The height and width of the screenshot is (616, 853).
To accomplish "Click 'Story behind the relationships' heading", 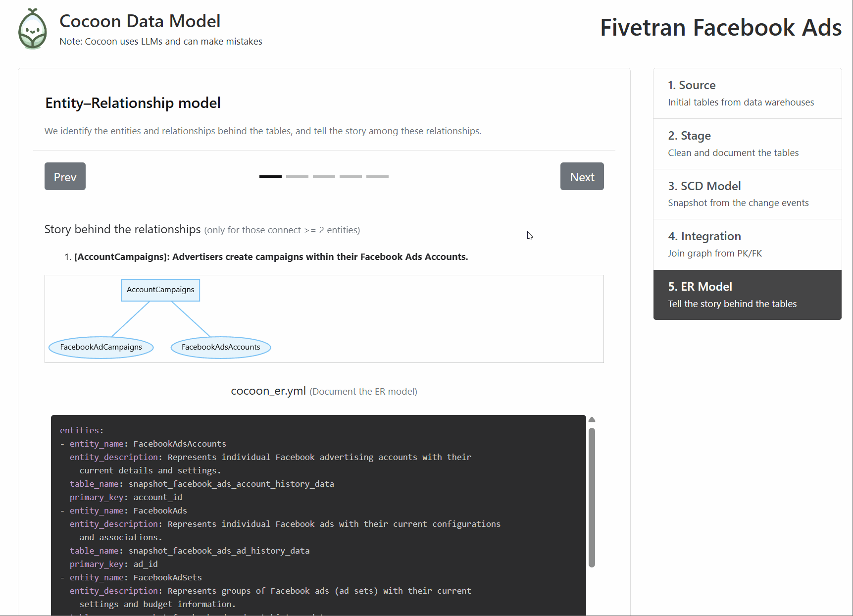I will (x=122, y=229).
